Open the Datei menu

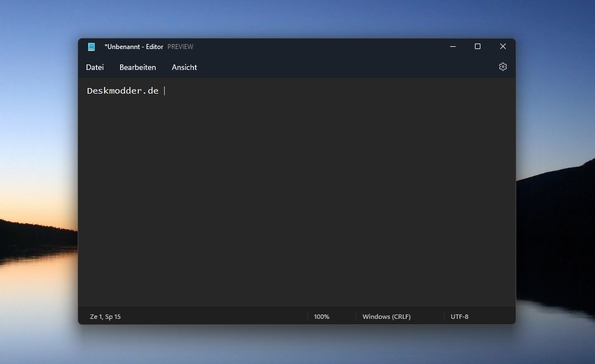95,67
